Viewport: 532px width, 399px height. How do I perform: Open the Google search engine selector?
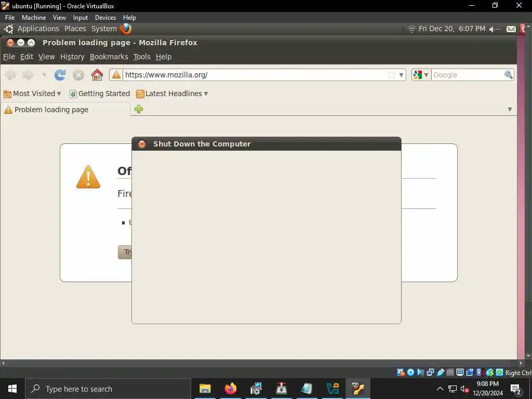pos(421,75)
